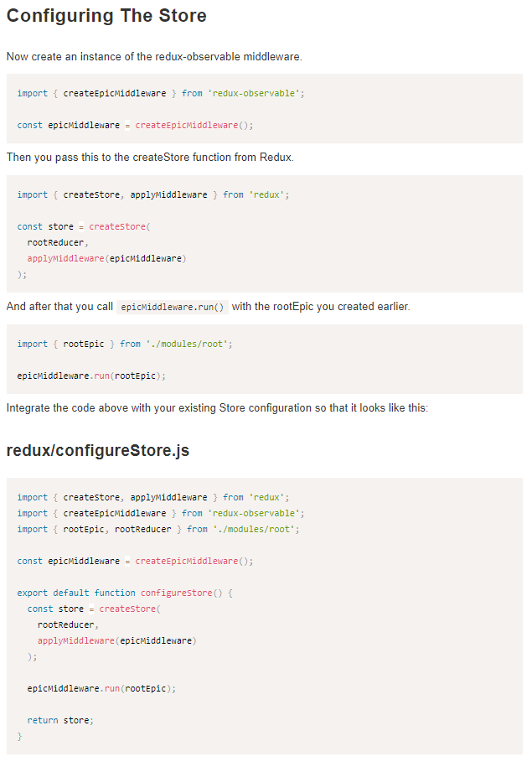Click the sentence starting 'Integrate the code above'

[217, 408]
